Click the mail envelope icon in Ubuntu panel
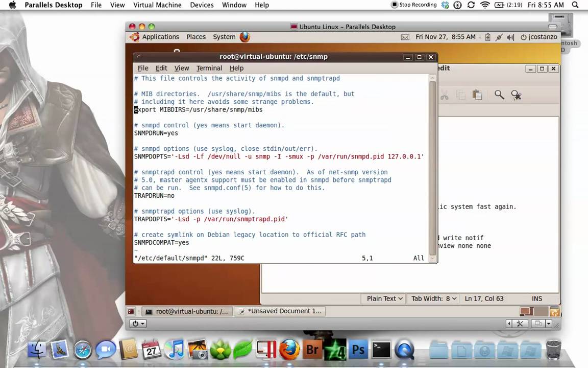 pyautogui.click(x=405, y=37)
